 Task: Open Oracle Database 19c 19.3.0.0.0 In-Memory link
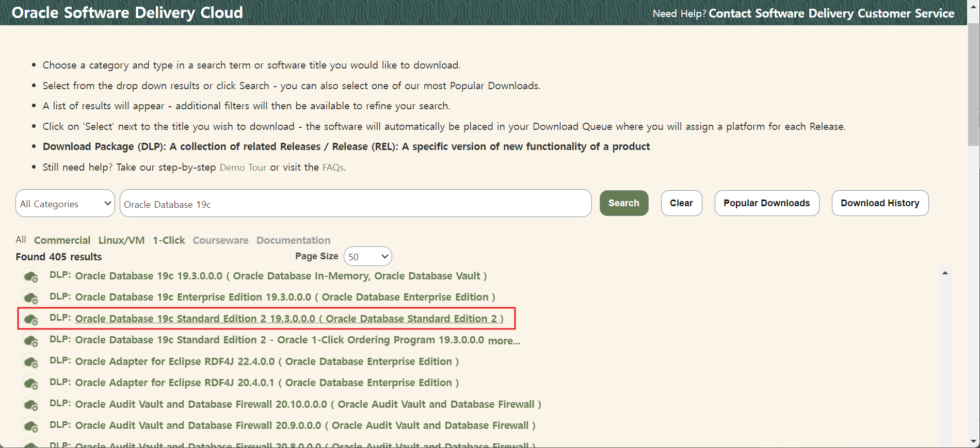(x=281, y=276)
